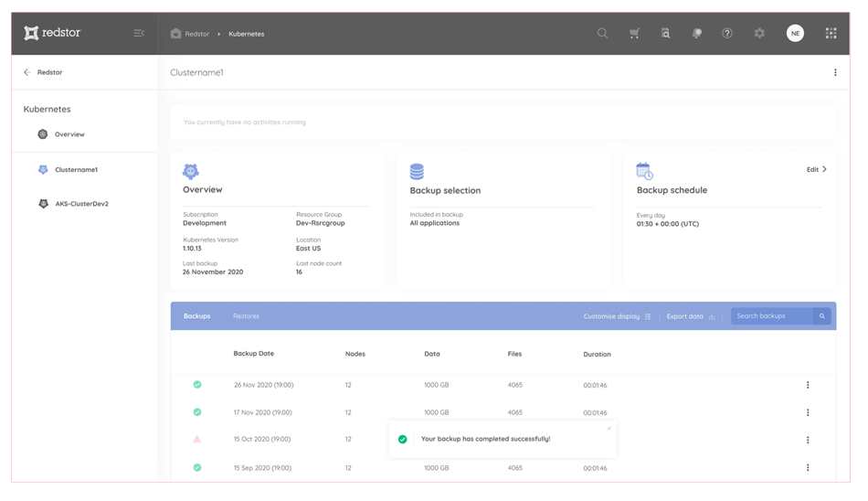Click the East US location value
This screenshot has width=868, height=501.
pyautogui.click(x=308, y=249)
